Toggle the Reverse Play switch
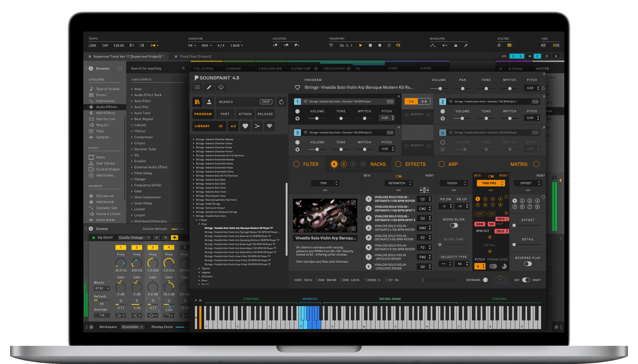638x364 pixels. coord(528,264)
